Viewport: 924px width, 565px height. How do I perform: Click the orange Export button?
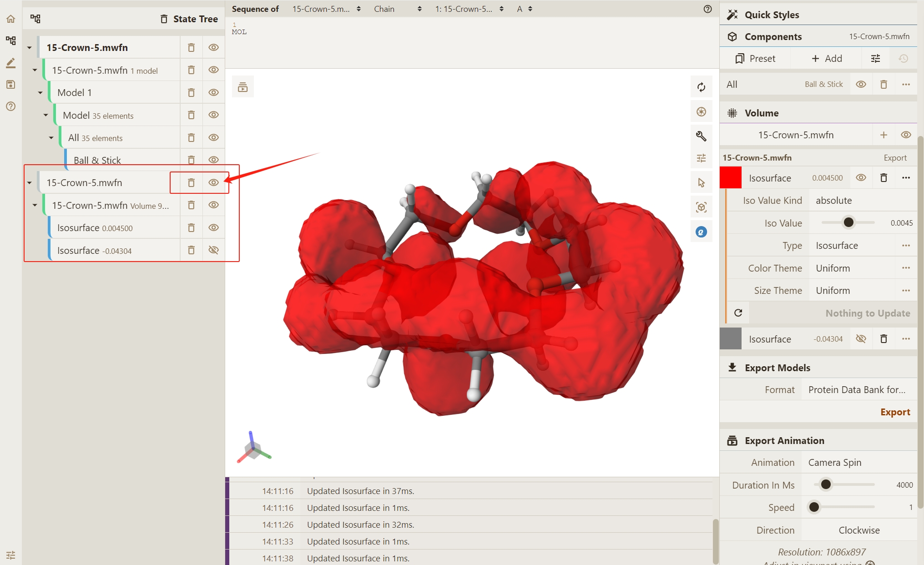(894, 412)
